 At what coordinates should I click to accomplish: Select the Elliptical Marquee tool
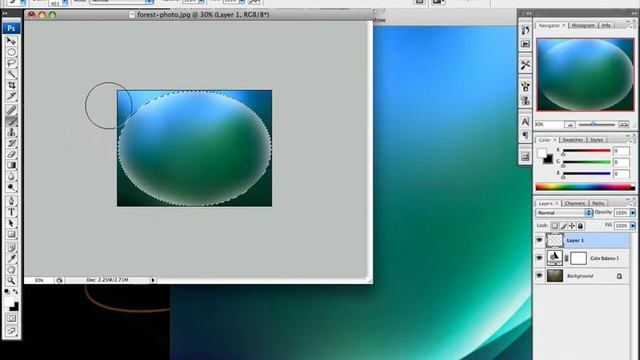(11, 52)
